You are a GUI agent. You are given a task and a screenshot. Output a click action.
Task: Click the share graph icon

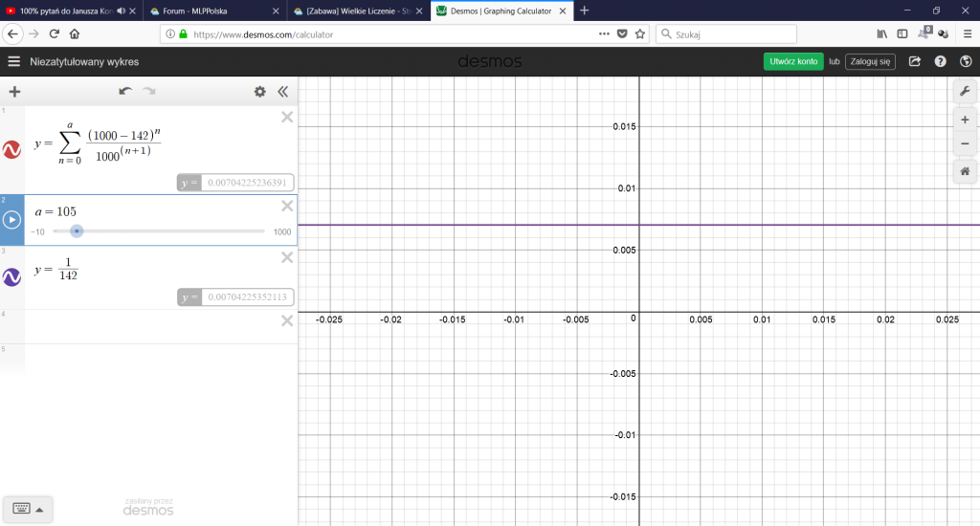[x=915, y=61]
